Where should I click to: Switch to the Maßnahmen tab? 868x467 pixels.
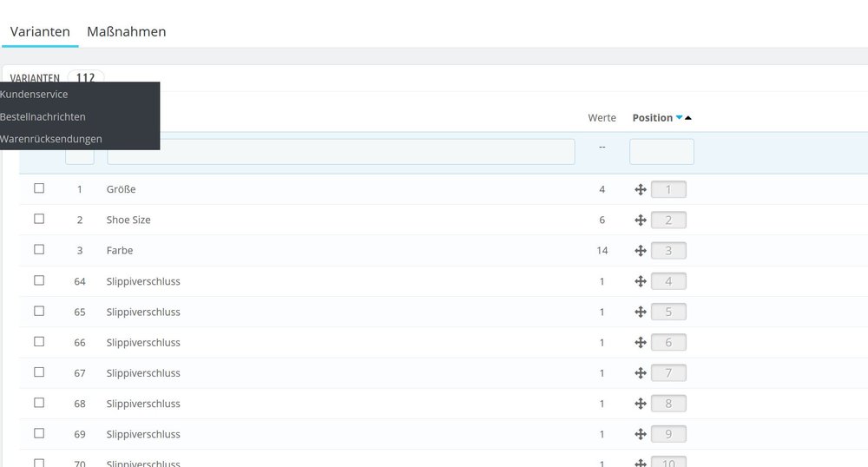(x=126, y=31)
